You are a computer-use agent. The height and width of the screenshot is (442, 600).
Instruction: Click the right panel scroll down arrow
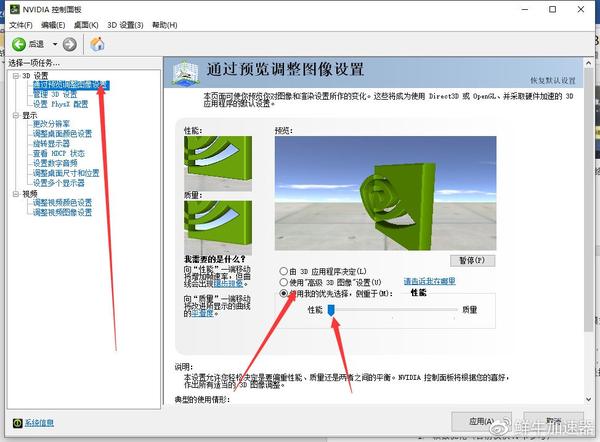pyautogui.click(x=589, y=399)
